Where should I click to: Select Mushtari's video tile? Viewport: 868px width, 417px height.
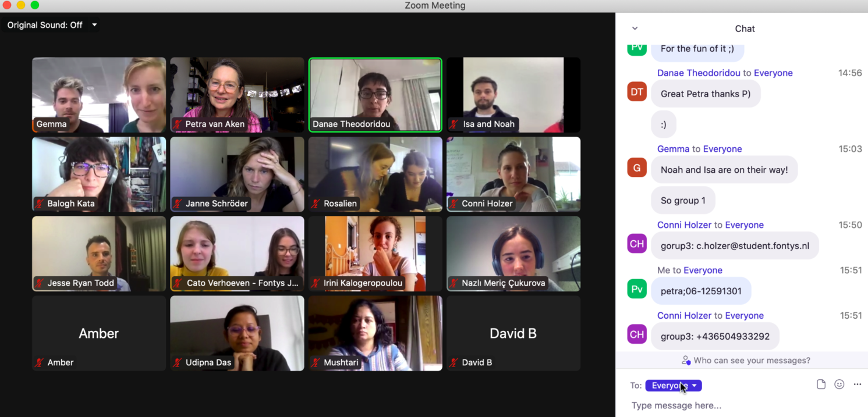(375, 333)
